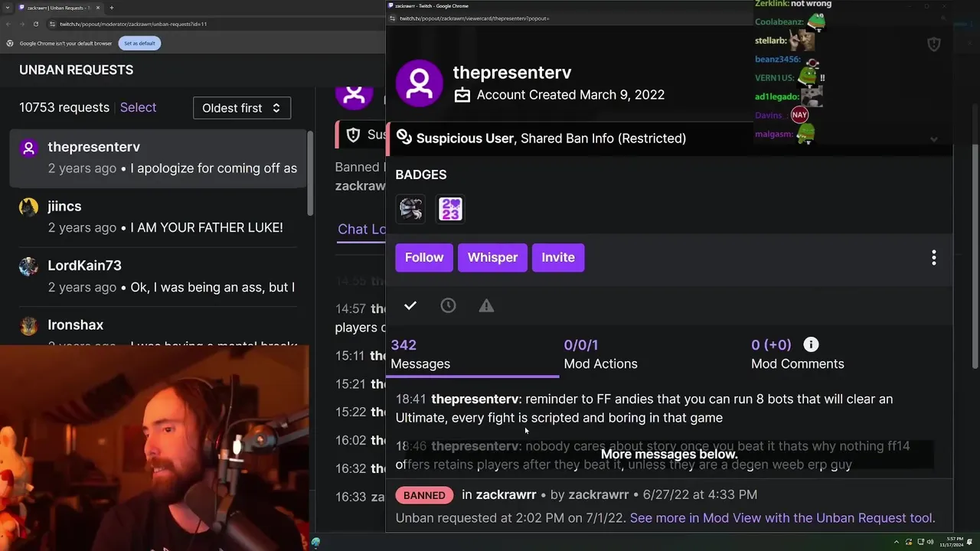The height and width of the screenshot is (551, 980).
Task: Open new tab with plus button
Action: pyautogui.click(x=111, y=8)
